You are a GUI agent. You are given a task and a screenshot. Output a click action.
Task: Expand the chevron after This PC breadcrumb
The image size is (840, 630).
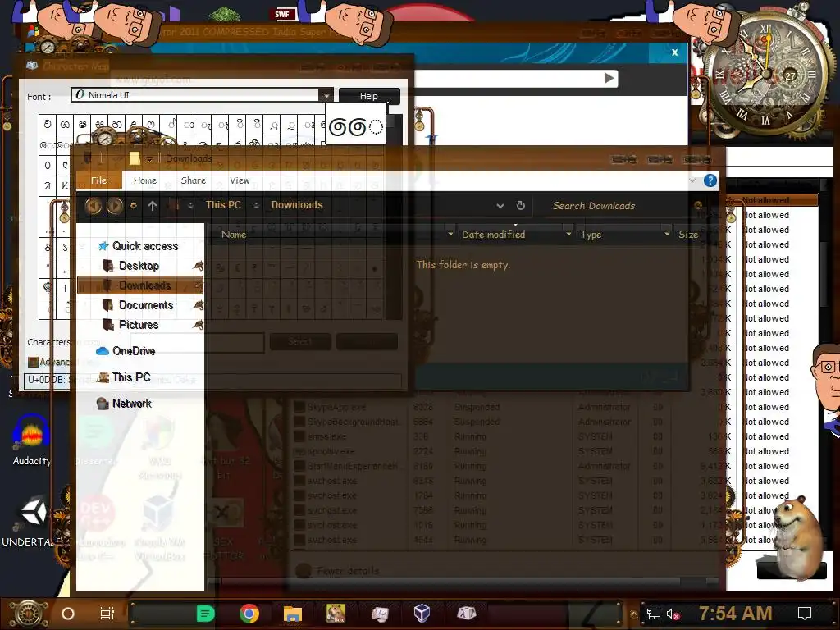[256, 205]
